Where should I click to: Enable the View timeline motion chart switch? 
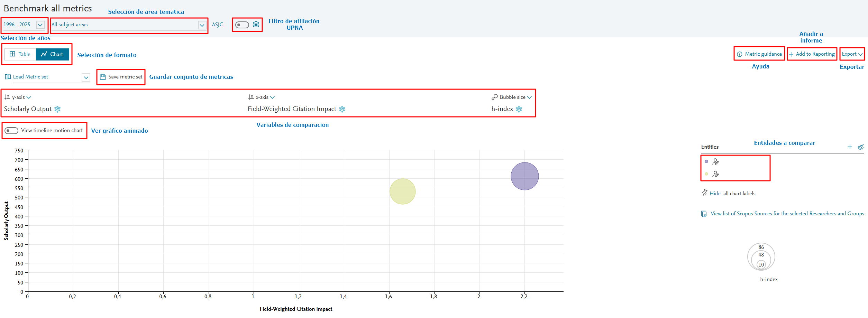11,131
